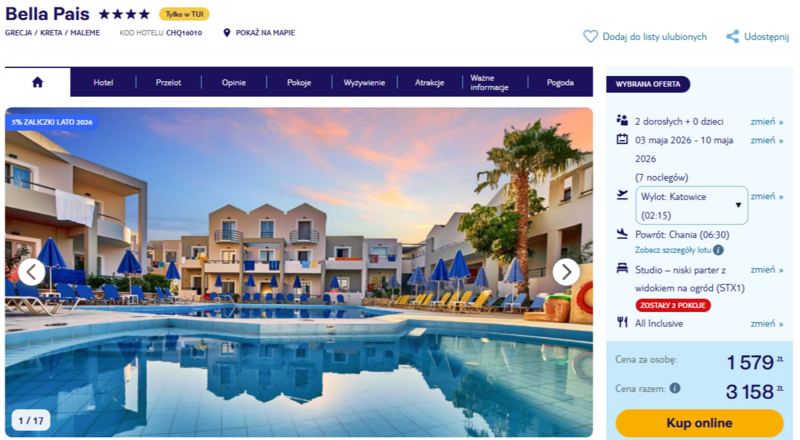Screen dimensions: 800x440
Task: Open Zobacz szczegóły lotu link
Action: 673,250
